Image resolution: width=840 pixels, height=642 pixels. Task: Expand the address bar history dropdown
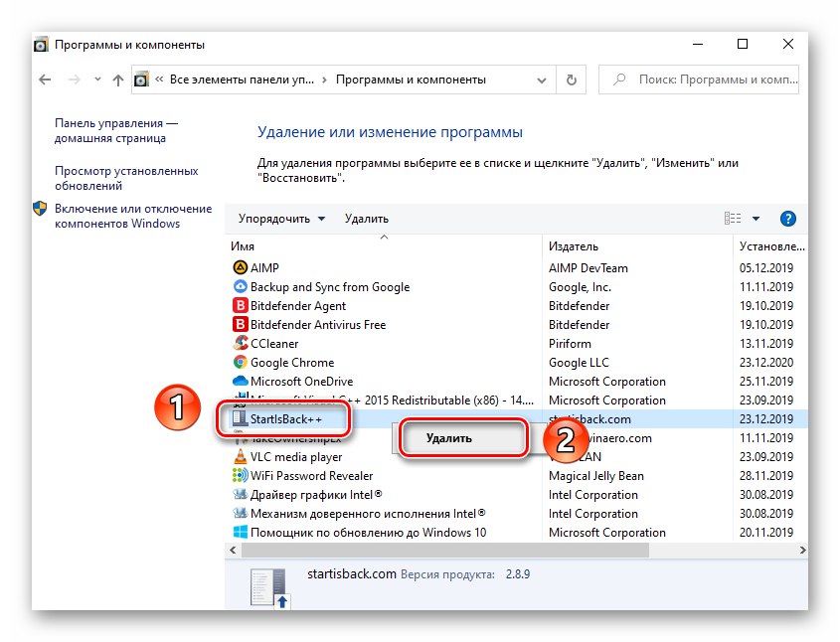tap(542, 80)
